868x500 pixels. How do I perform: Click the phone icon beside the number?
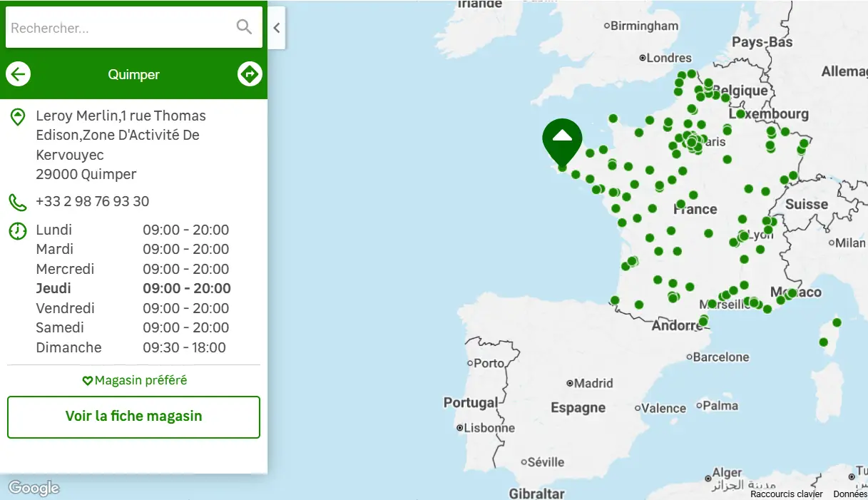click(x=17, y=202)
